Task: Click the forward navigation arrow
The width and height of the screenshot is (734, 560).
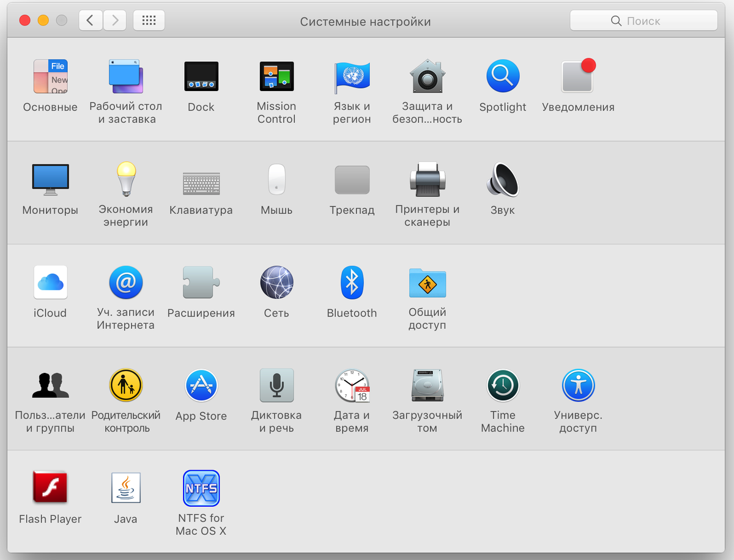Action: pos(114,20)
